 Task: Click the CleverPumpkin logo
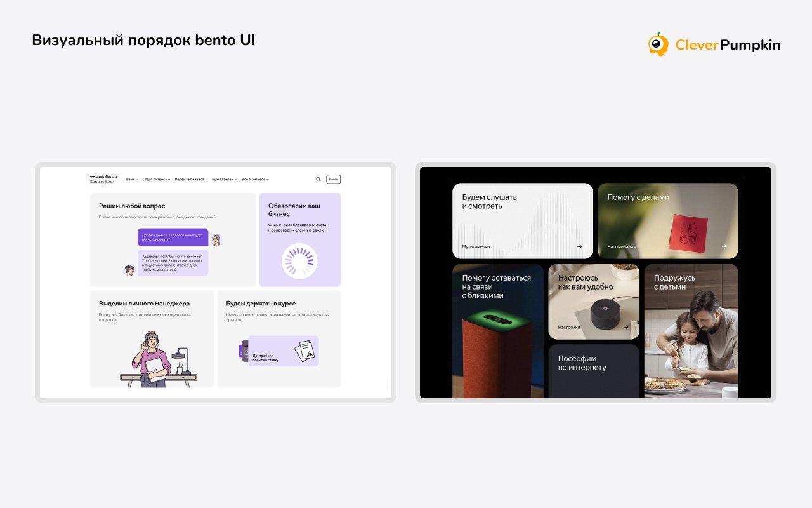click(714, 44)
